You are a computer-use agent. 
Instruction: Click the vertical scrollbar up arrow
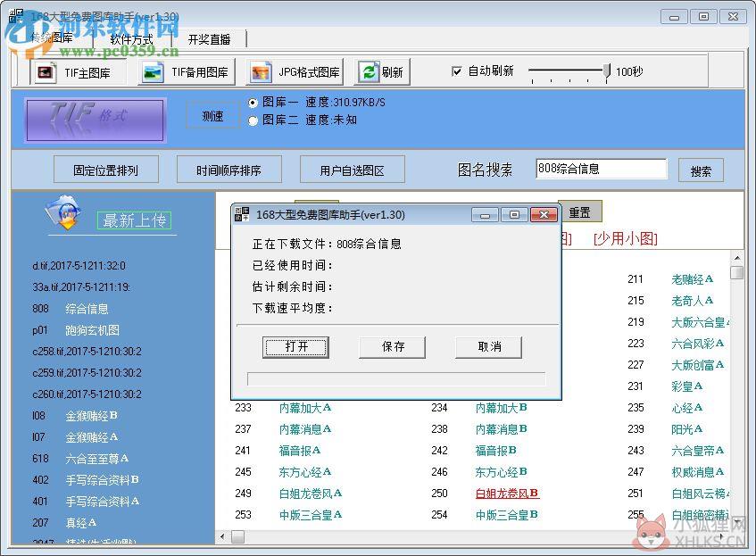click(736, 258)
